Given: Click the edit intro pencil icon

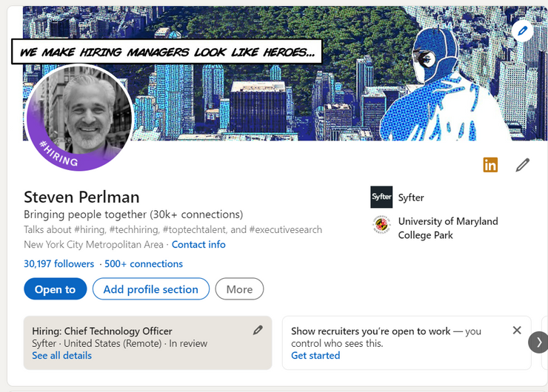Looking at the screenshot, I should pyautogui.click(x=523, y=165).
